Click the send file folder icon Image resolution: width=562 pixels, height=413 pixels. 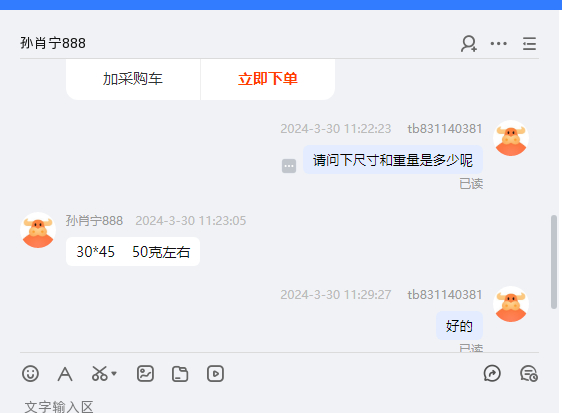[x=180, y=374]
